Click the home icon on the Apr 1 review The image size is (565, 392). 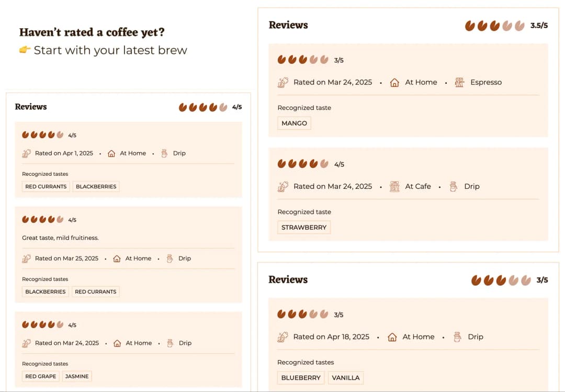pyautogui.click(x=111, y=153)
